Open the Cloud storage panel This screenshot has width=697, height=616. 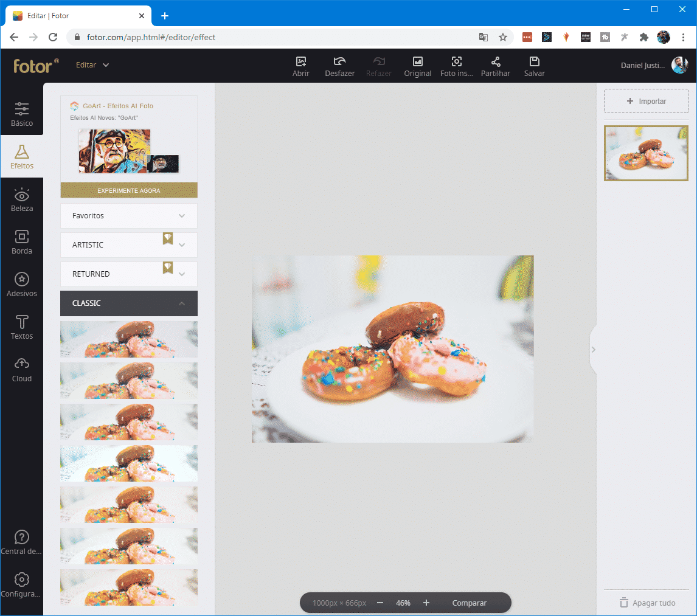click(x=22, y=370)
